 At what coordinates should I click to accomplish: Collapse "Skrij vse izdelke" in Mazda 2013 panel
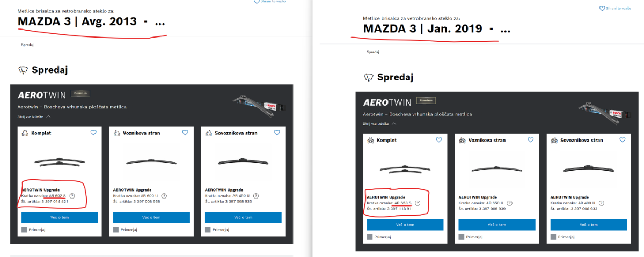34,116
